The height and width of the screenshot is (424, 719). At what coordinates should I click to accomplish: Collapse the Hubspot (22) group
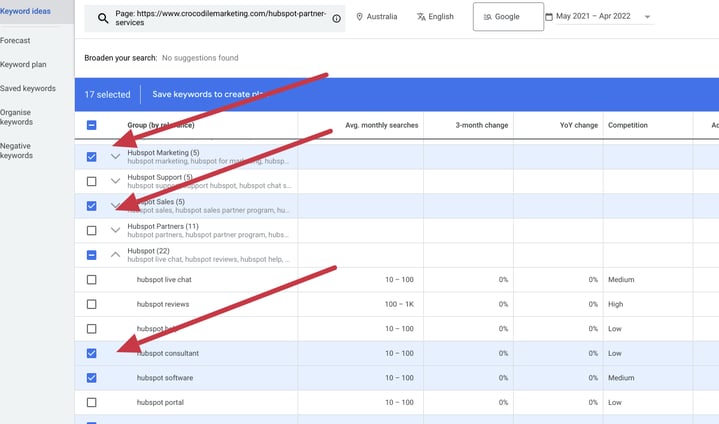116,255
